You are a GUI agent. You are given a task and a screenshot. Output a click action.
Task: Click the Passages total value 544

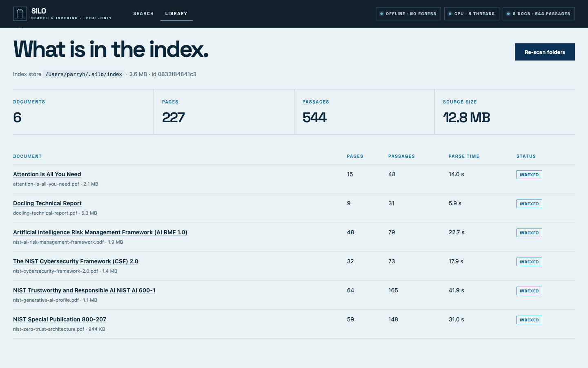315,117
